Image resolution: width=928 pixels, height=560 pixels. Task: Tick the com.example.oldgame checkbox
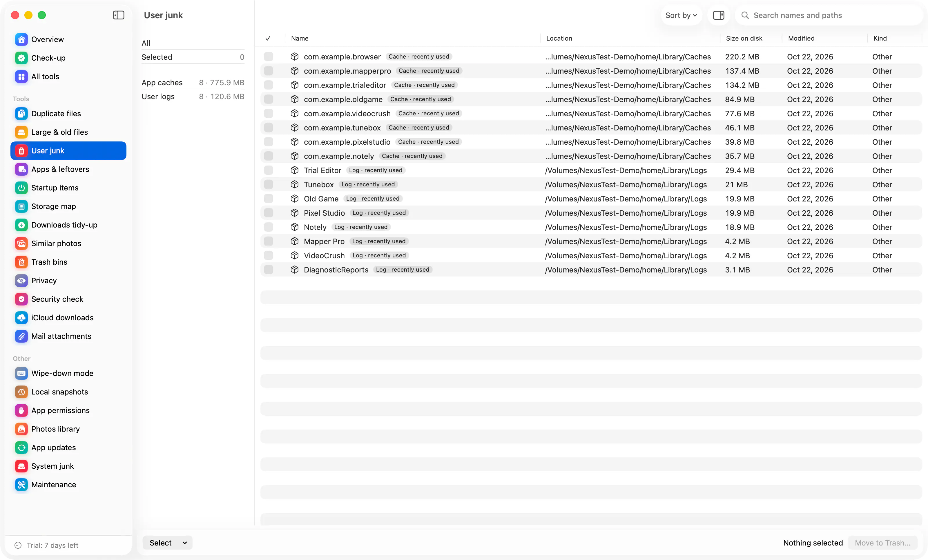pos(269,99)
